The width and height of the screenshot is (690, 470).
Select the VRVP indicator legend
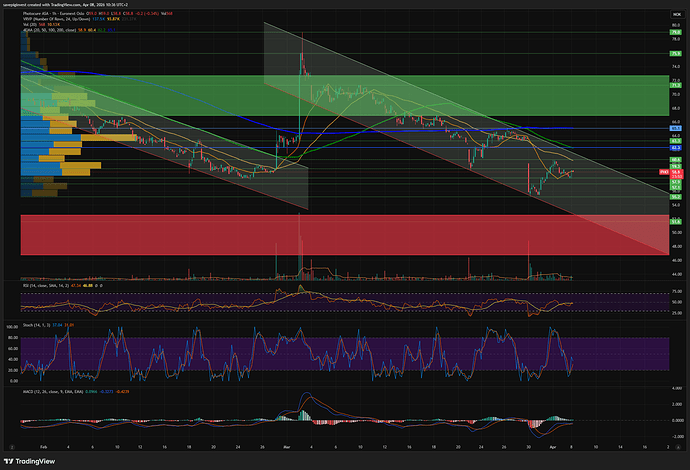[56, 19]
